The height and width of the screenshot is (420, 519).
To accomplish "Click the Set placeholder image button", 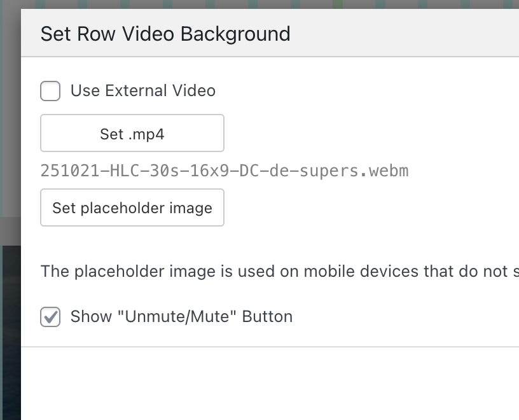I will (x=132, y=208).
